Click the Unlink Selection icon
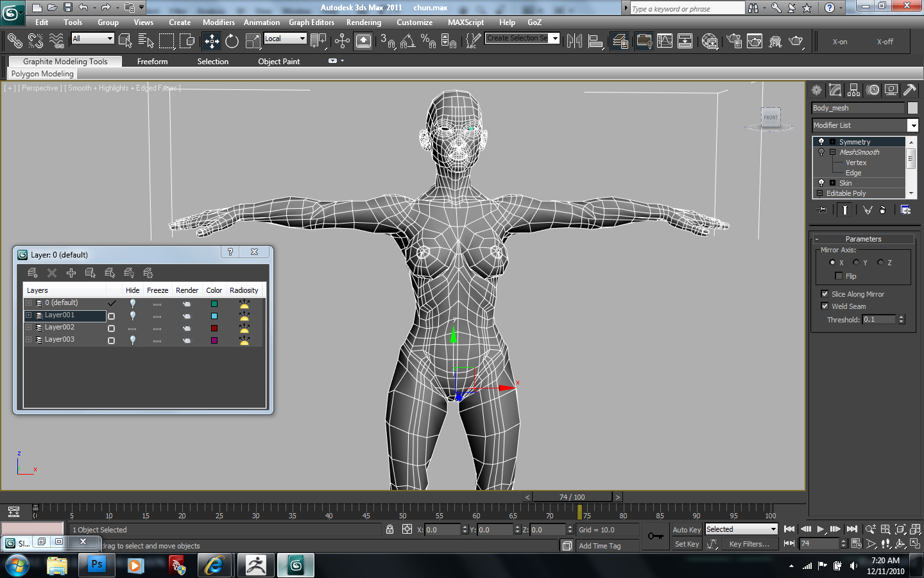This screenshot has height=578, width=924. [x=35, y=41]
